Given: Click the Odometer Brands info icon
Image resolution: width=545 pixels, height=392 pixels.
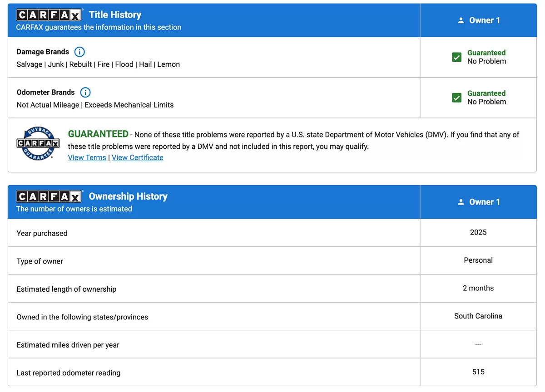Looking at the screenshot, I should coord(85,93).
